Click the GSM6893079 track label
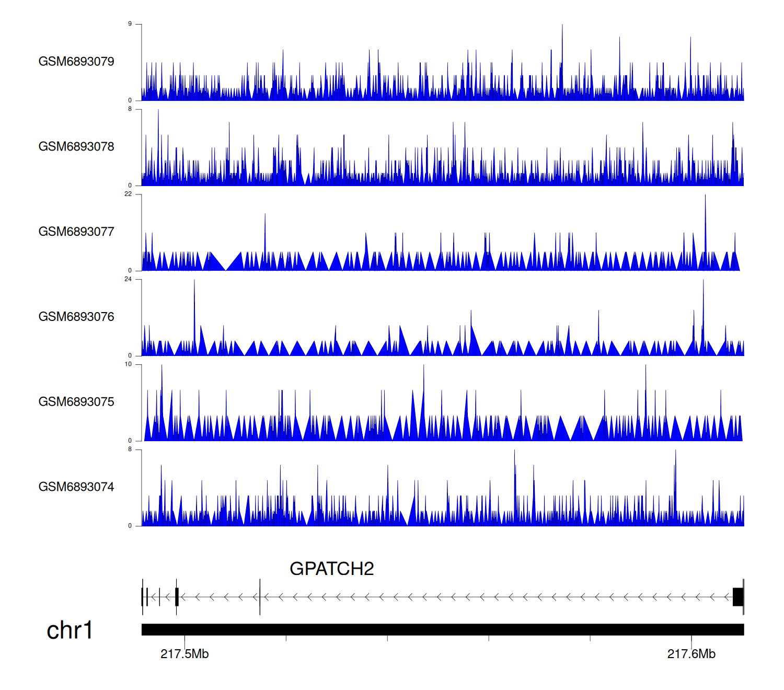The width and height of the screenshot is (784, 690). (x=76, y=62)
